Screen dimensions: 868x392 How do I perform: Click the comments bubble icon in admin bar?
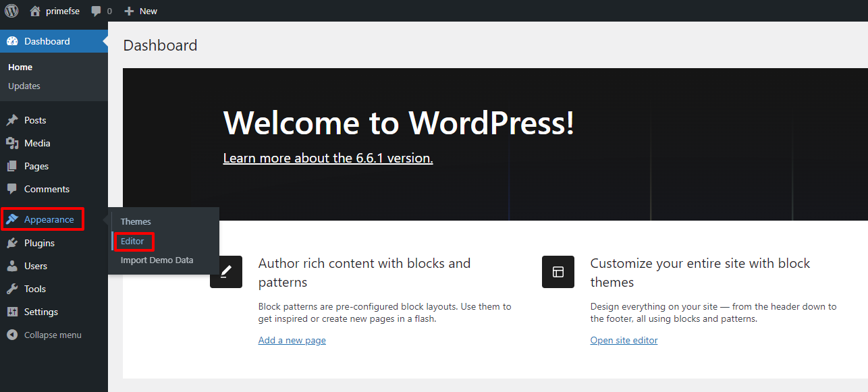[x=97, y=11]
